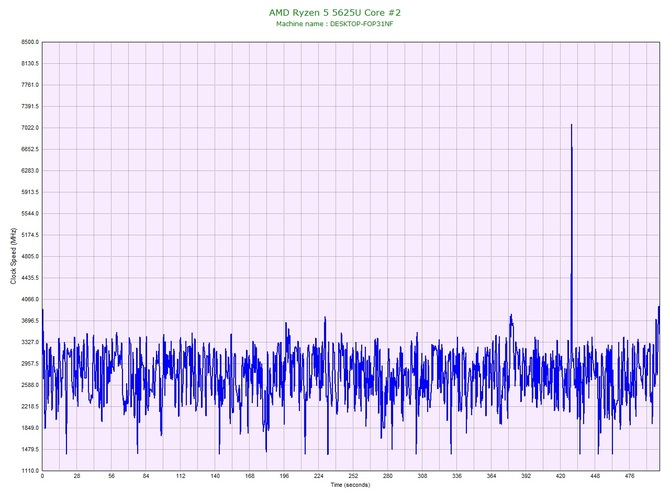Click the 4435.5 y-axis value

pos(29,278)
